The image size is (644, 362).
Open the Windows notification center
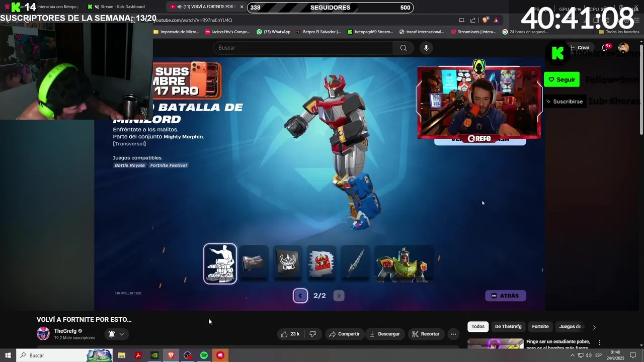633,355
